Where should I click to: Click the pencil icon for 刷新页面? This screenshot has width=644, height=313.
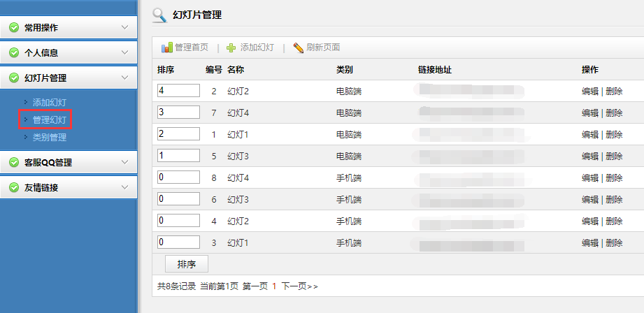(299, 48)
